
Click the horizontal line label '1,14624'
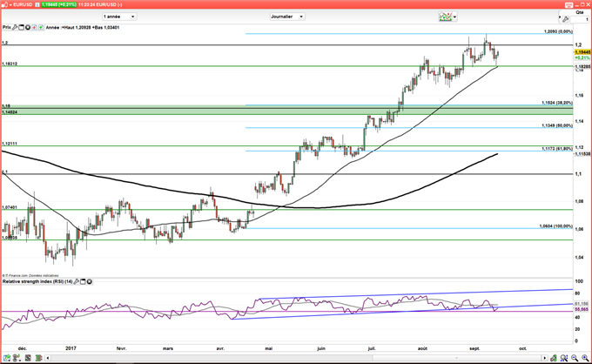10,112
